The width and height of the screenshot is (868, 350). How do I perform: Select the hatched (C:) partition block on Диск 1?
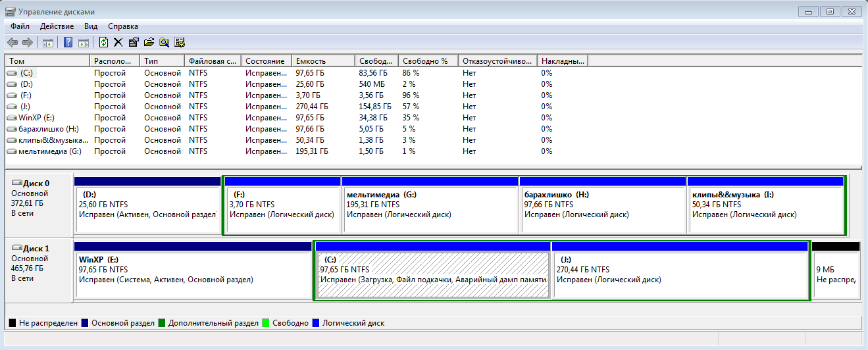click(x=433, y=270)
